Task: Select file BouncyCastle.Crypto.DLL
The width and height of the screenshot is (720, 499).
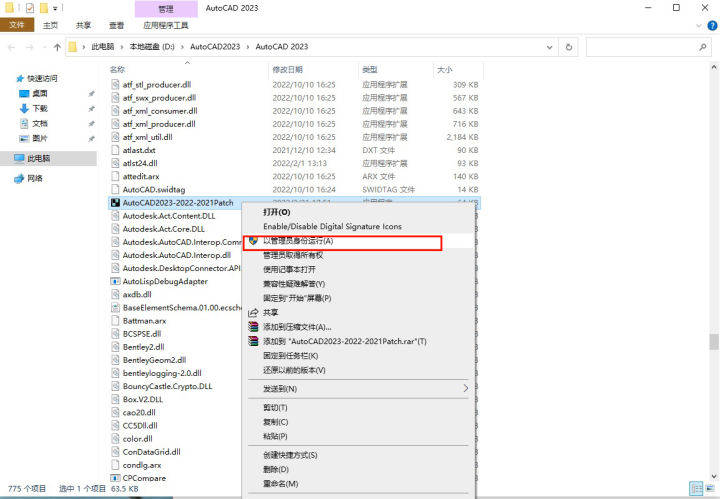Action: click(x=167, y=387)
